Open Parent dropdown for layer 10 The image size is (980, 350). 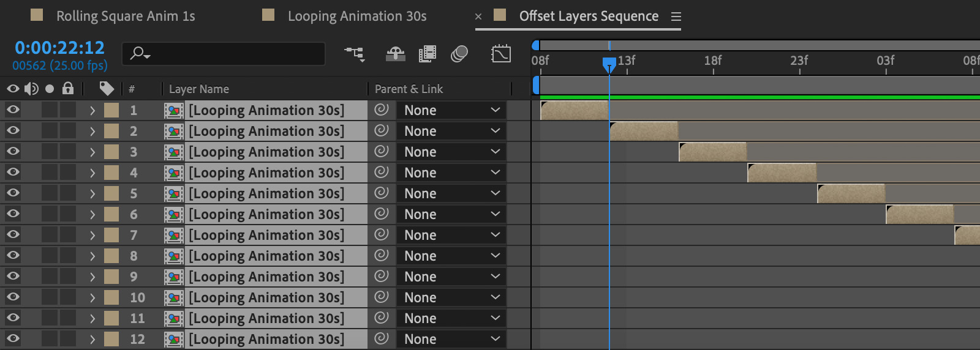451,297
